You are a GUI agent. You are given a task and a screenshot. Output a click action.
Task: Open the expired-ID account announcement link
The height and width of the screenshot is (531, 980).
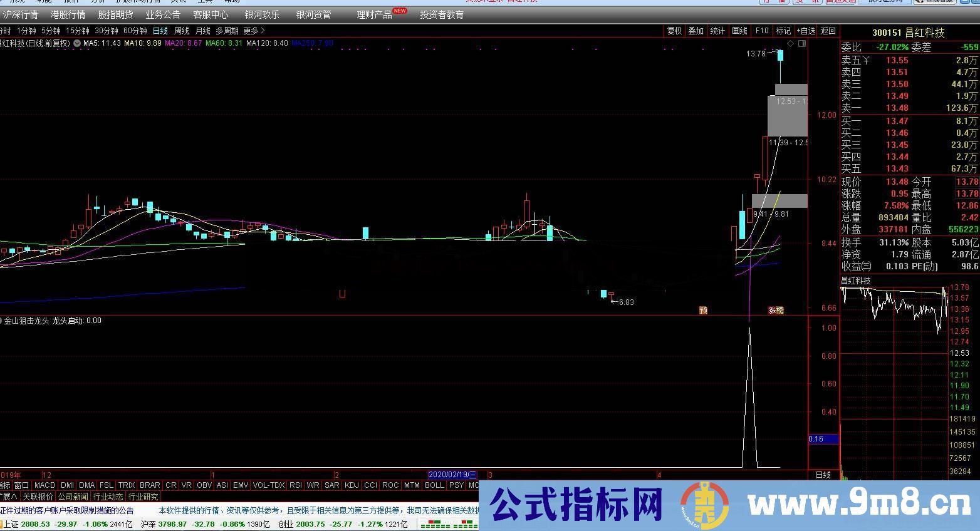click(x=67, y=510)
